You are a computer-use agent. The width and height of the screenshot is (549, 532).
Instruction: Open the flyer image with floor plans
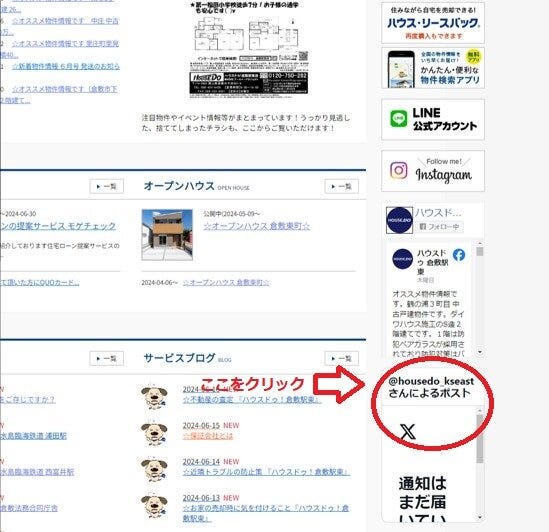click(249, 49)
